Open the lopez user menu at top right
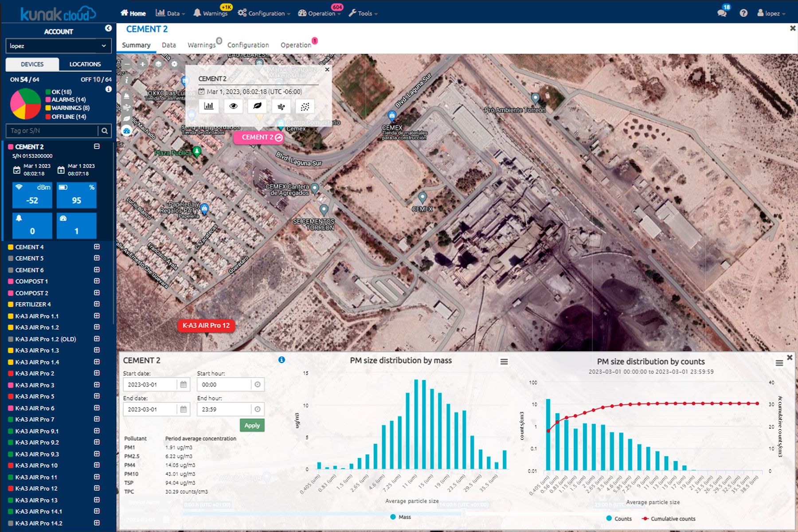The width and height of the screenshot is (798, 532). [x=771, y=13]
